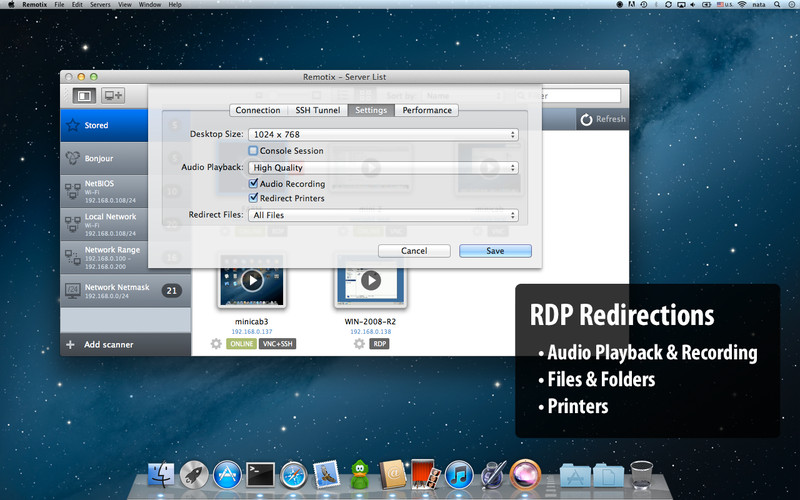This screenshot has height=500, width=800.
Task: Open the Help menu in menu bar
Action: 175,4
